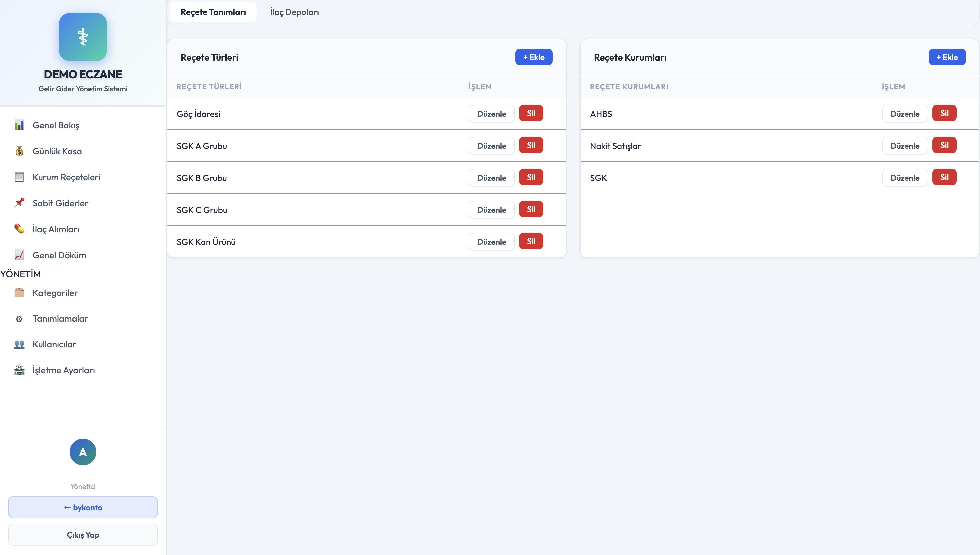This screenshot has height=555, width=980.
Task: Click the Tanımlamalar gear icon
Action: pyautogui.click(x=19, y=319)
